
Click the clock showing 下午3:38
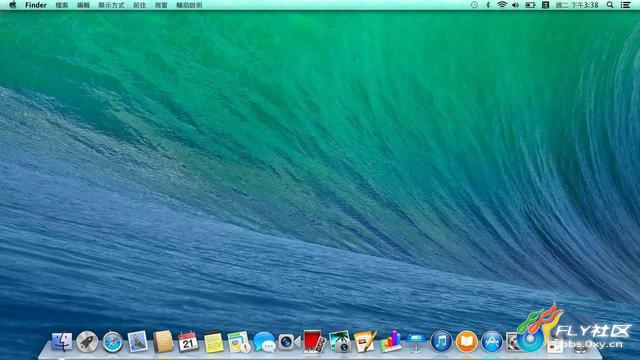pos(577,5)
